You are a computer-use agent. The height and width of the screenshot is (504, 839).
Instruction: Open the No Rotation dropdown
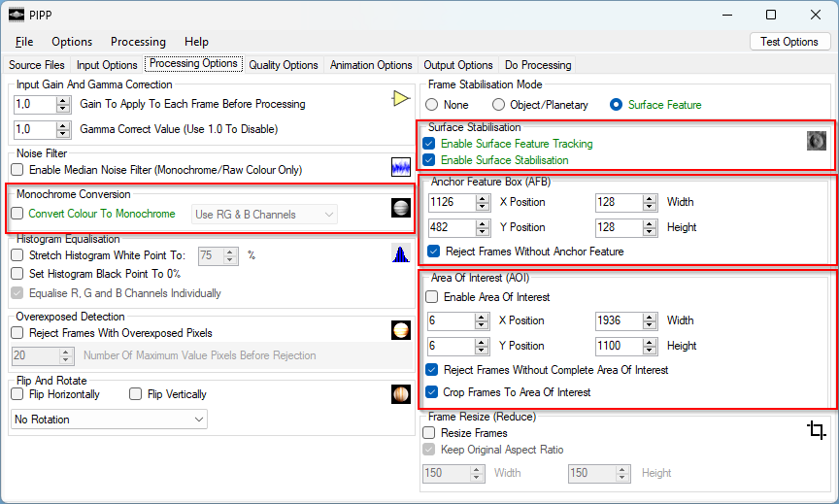tap(109, 420)
